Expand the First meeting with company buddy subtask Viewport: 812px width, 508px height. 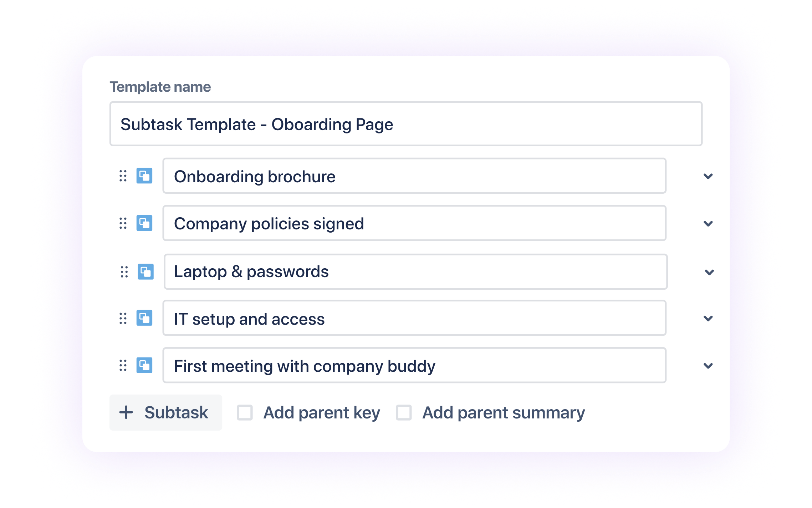pos(708,366)
